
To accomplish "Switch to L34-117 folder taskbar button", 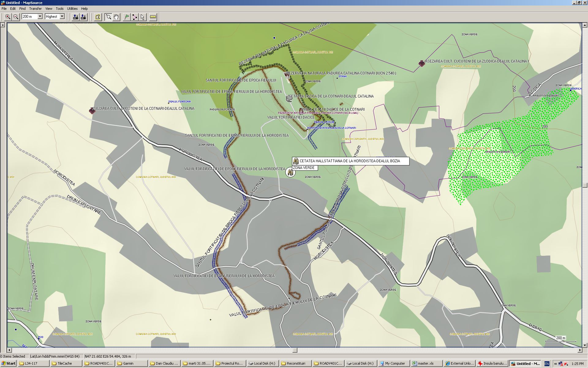I will [33, 363].
